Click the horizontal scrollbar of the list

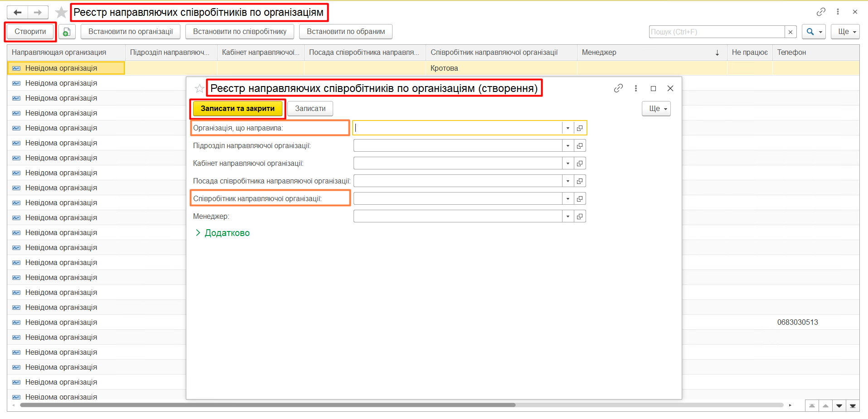coord(267,405)
